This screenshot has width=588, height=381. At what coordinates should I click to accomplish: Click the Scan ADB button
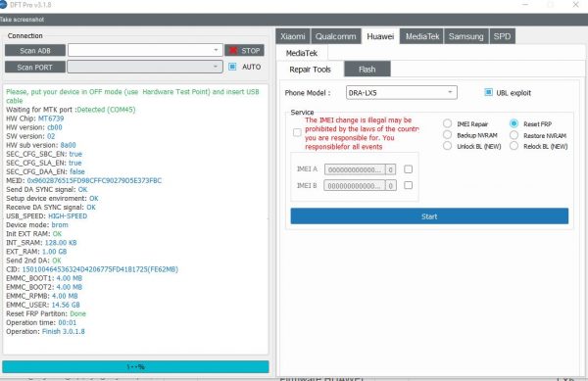35,51
